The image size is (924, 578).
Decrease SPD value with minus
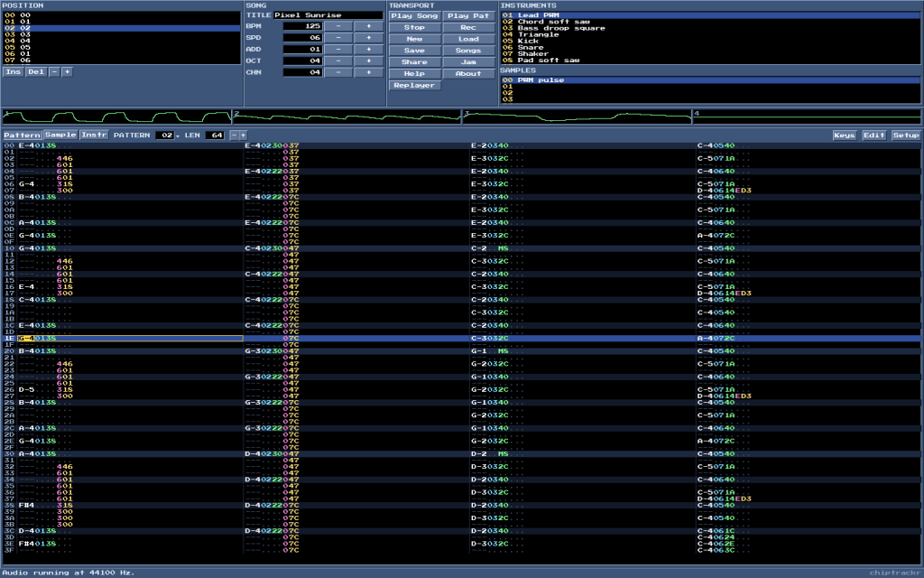click(338, 38)
